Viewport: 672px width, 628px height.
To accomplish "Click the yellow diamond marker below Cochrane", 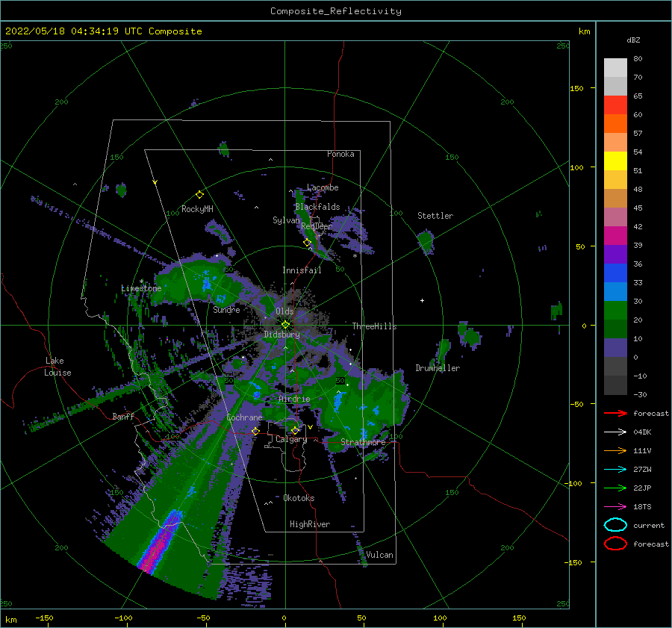I will (255, 431).
